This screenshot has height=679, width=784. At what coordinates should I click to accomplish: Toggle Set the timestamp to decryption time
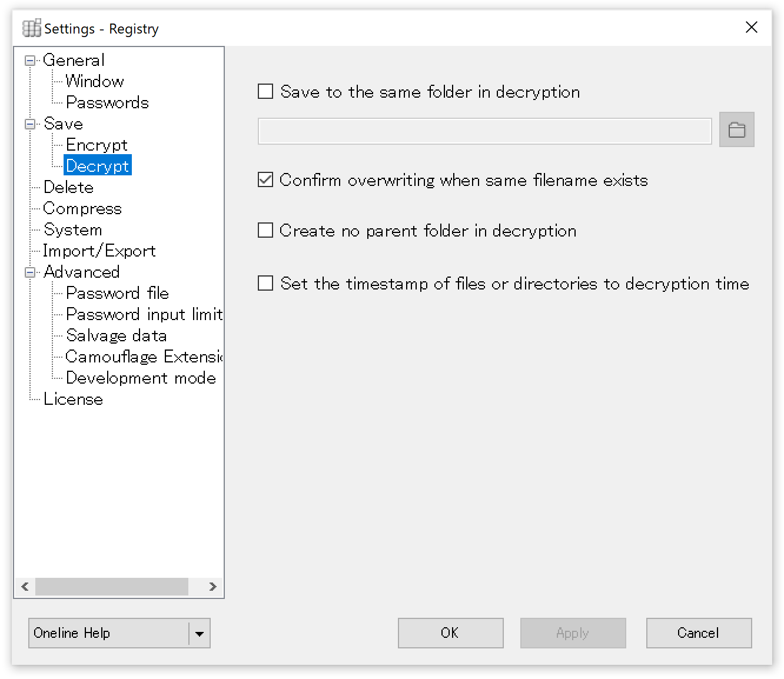265,284
